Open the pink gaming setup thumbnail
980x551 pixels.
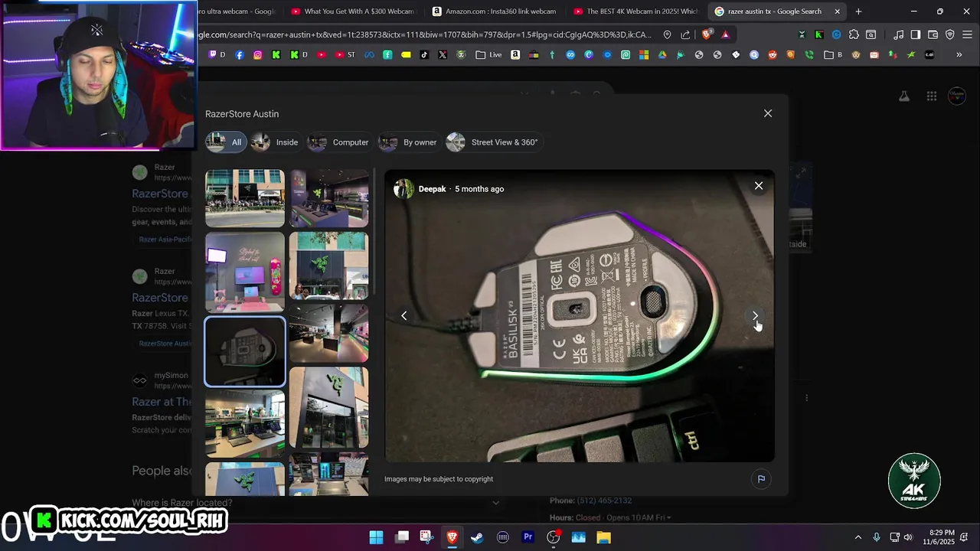245,272
